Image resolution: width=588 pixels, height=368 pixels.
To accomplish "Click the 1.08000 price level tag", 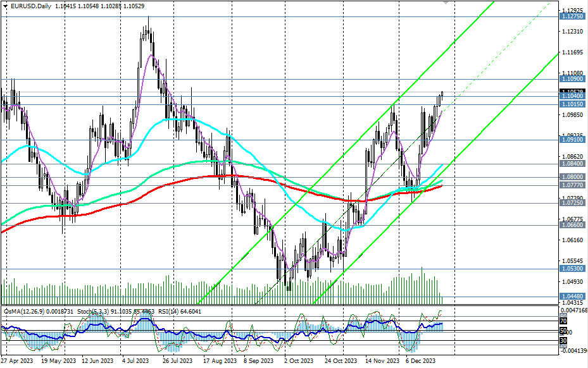I will [572, 177].
